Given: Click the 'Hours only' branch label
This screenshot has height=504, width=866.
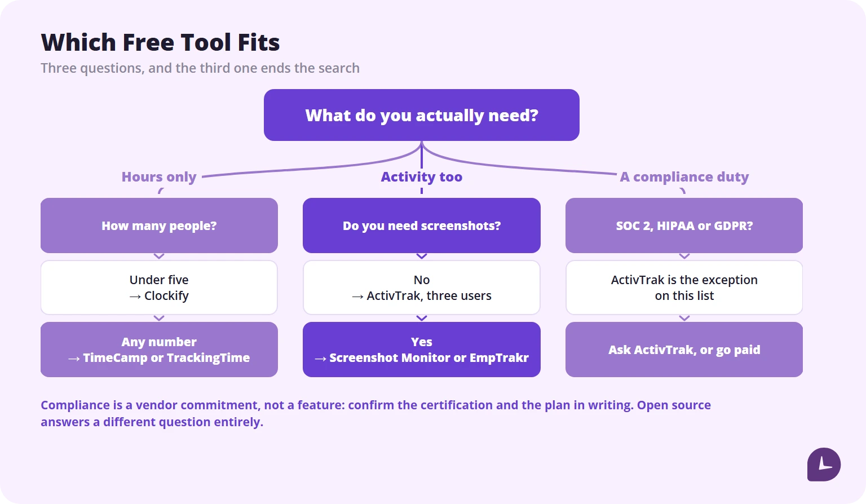Looking at the screenshot, I should 159,176.
